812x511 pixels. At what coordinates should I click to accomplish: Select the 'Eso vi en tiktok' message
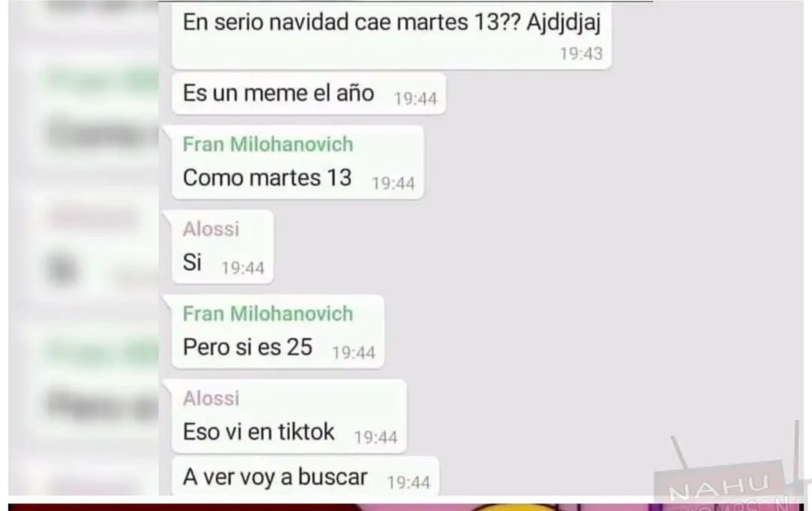[x=258, y=432]
